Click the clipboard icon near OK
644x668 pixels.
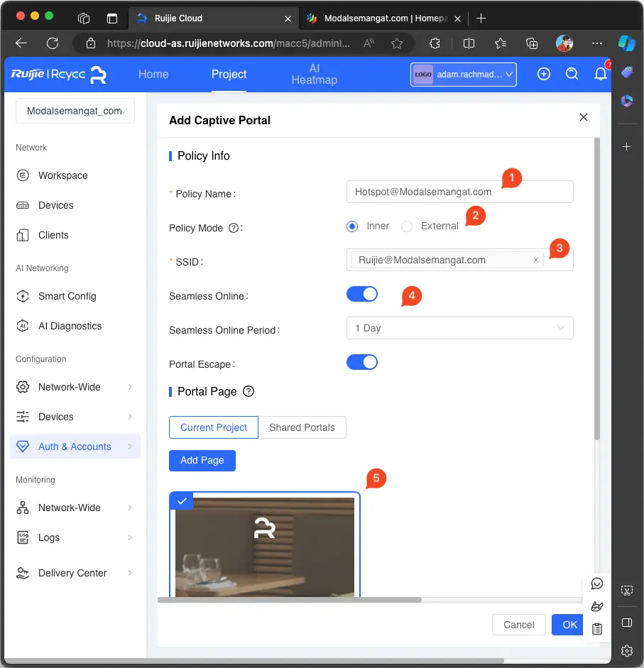point(597,629)
